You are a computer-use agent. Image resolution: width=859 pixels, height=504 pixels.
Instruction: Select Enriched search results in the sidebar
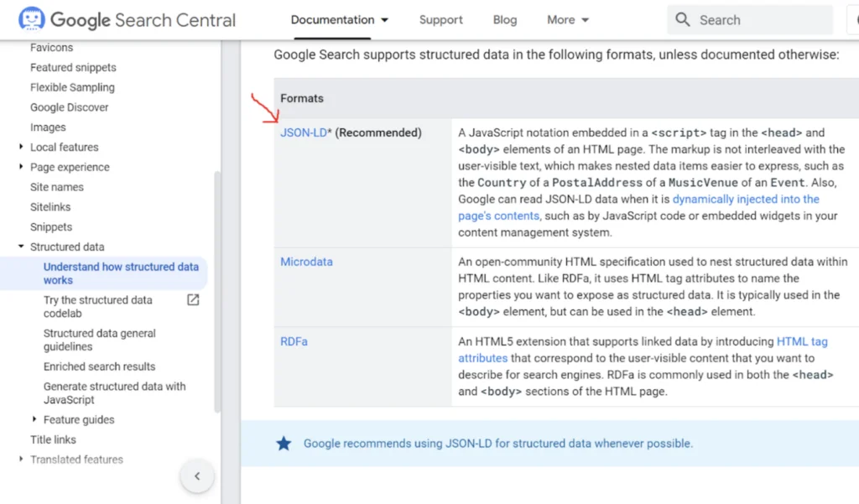tap(99, 366)
